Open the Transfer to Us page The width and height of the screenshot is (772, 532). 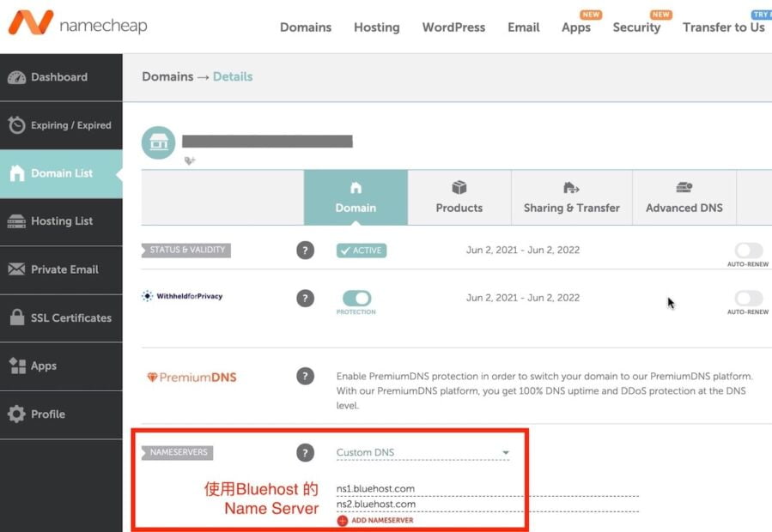723,27
